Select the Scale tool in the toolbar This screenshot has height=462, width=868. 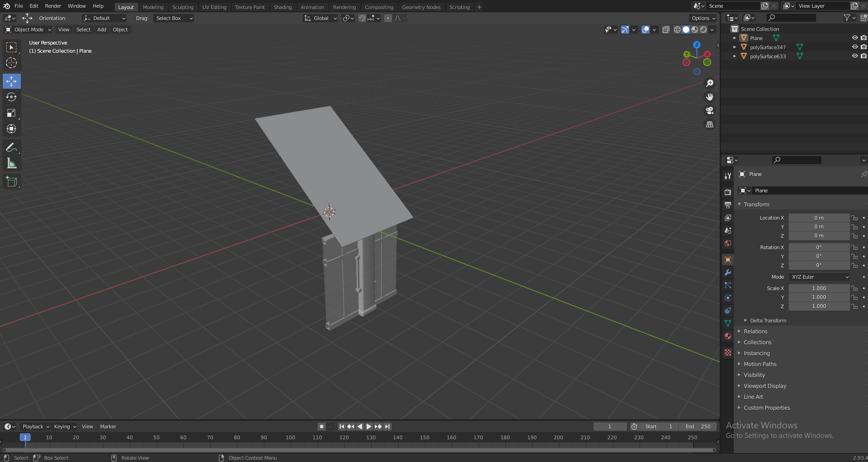pyautogui.click(x=11, y=113)
